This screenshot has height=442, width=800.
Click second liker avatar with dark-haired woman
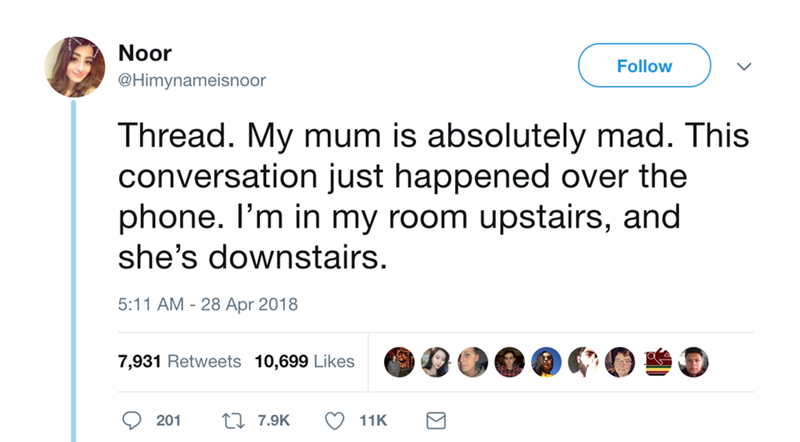pyautogui.click(x=436, y=362)
